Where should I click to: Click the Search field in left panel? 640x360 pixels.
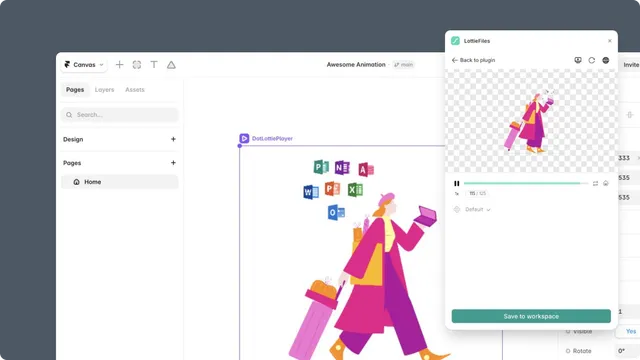[x=120, y=115]
